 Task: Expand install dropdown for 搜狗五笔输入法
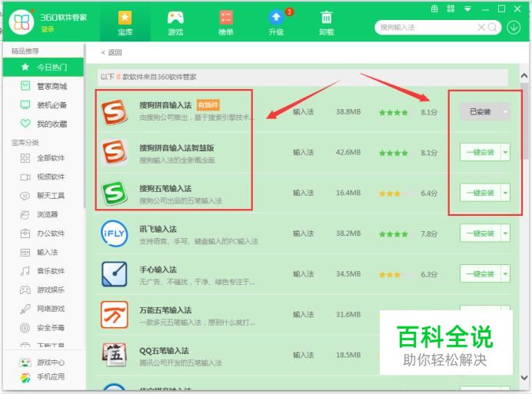[x=506, y=193]
